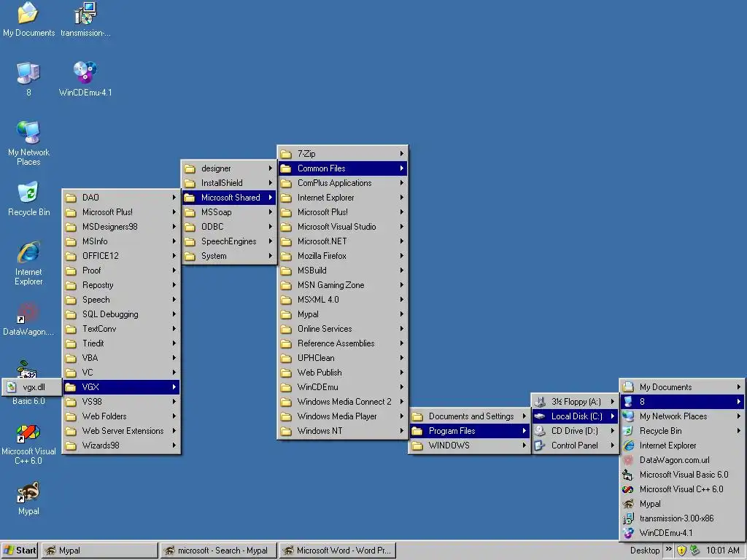Open the Triedit folder entry
Screen dimensions: 747x560
[x=122, y=343]
